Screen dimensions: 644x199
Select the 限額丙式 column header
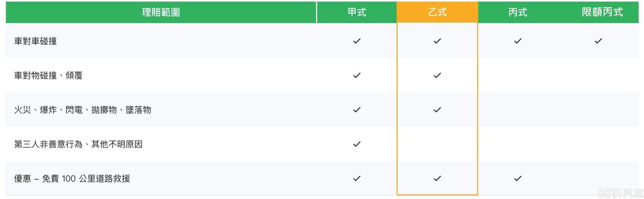602,12
